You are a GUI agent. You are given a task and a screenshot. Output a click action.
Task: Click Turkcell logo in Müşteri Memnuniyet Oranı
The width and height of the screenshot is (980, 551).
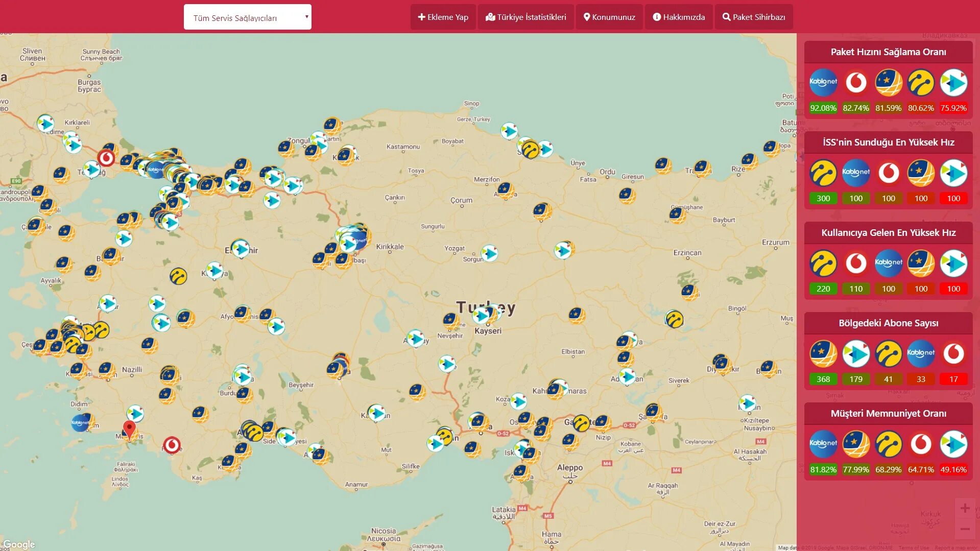889,444
